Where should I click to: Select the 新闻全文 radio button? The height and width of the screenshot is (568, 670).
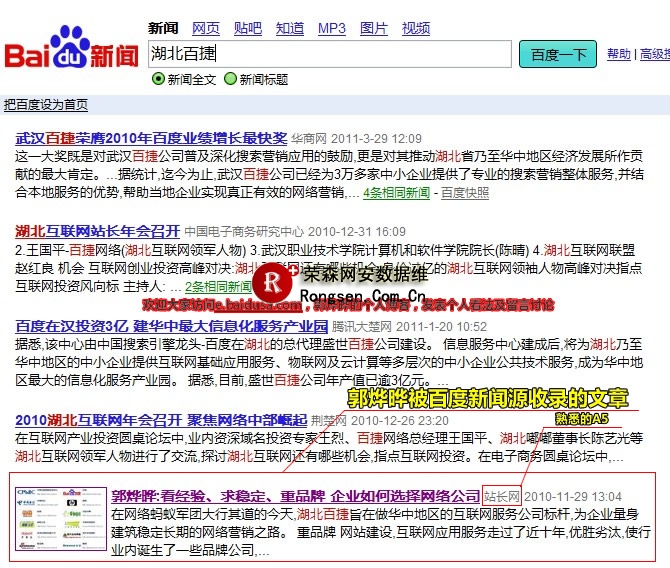(x=157, y=79)
